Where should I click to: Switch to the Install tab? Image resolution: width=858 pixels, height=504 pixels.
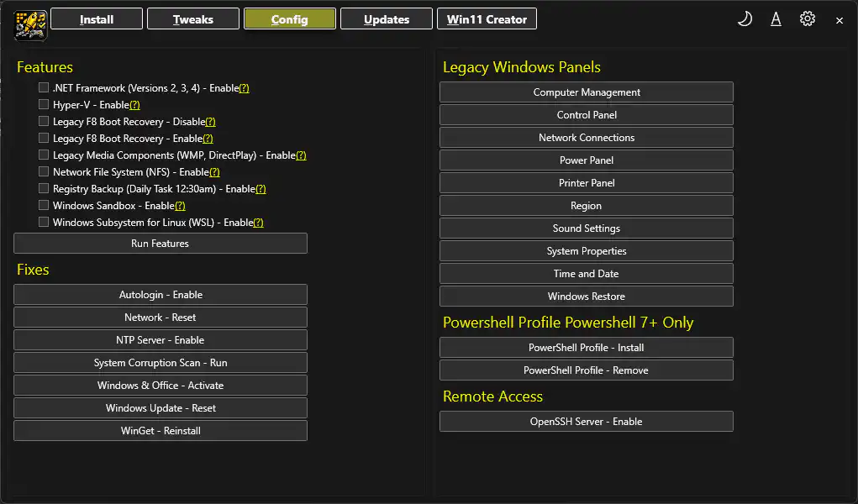point(97,19)
